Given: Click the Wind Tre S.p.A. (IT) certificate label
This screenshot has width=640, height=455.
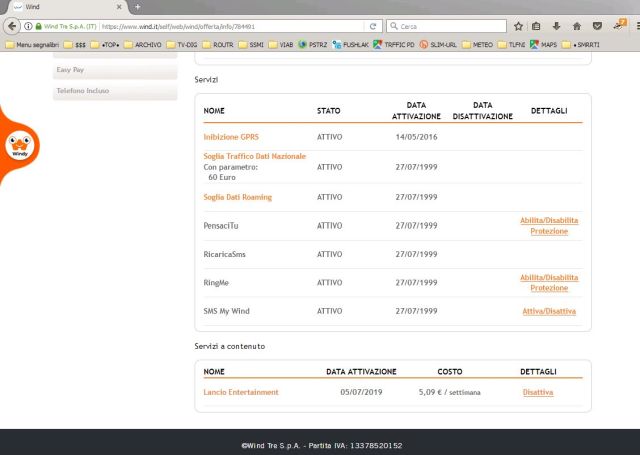Looking at the screenshot, I should [x=70, y=26].
